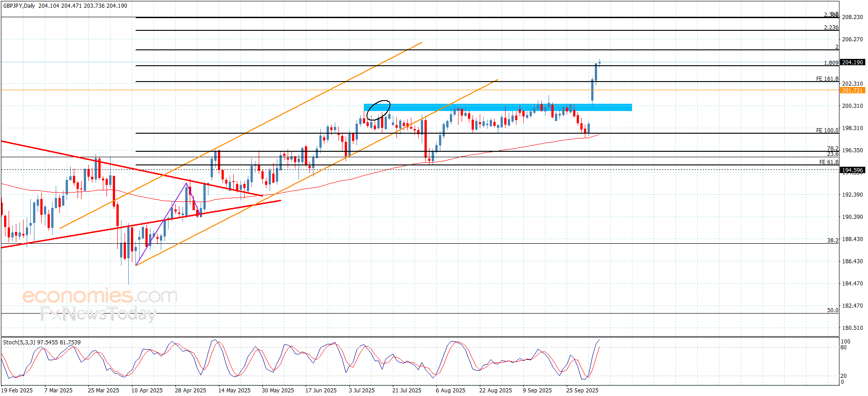Click the 9 Sep 2025 date label
Screen dimensions: 868x396
(x=537, y=391)
